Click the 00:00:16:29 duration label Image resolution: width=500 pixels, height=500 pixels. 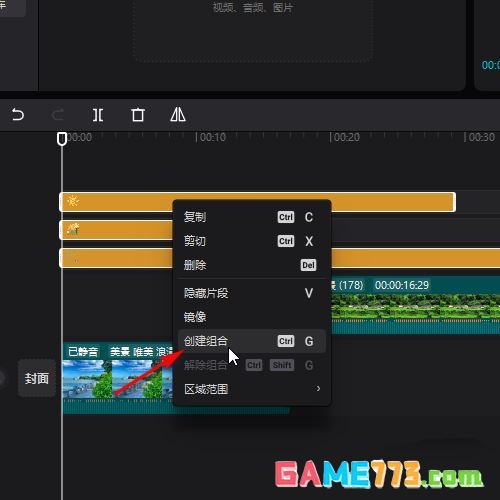402,285
